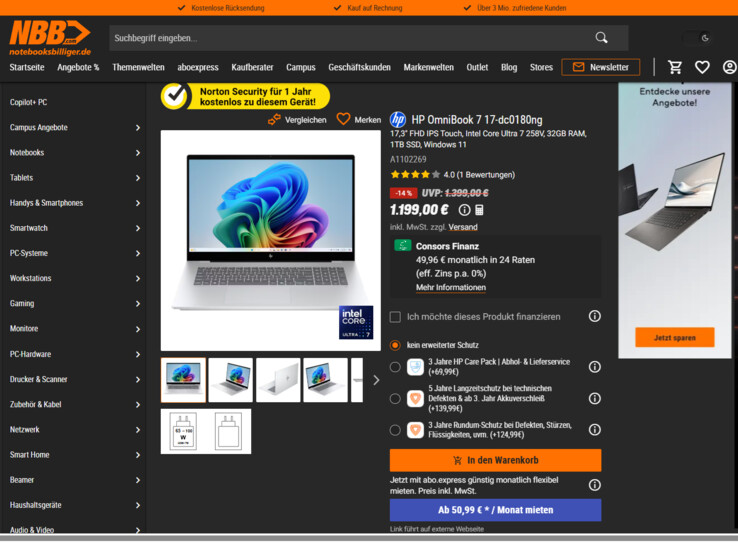Open the '4.0 (1 Bewertungen)' reviews link
The width and height of the screenshot is (738, 543).
pos(479,175)
